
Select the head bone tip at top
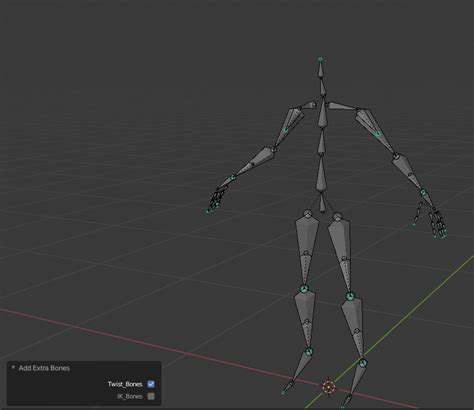pos(321,59)
